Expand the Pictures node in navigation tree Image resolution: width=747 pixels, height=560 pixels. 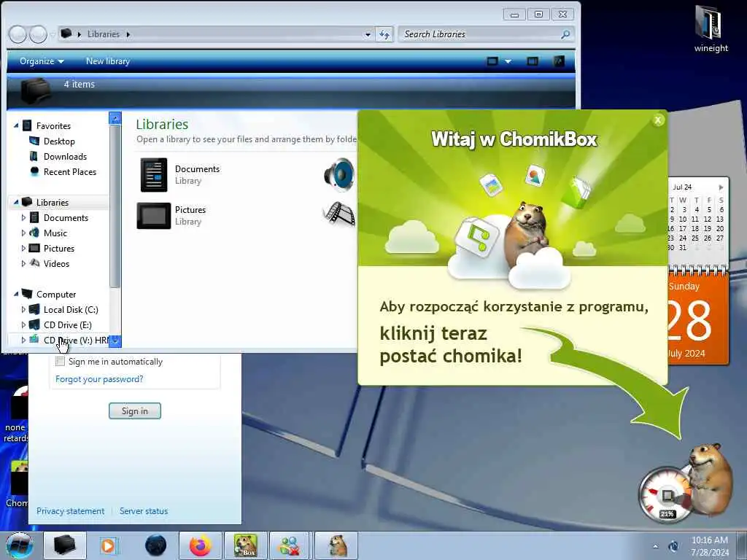pos(23,248)
